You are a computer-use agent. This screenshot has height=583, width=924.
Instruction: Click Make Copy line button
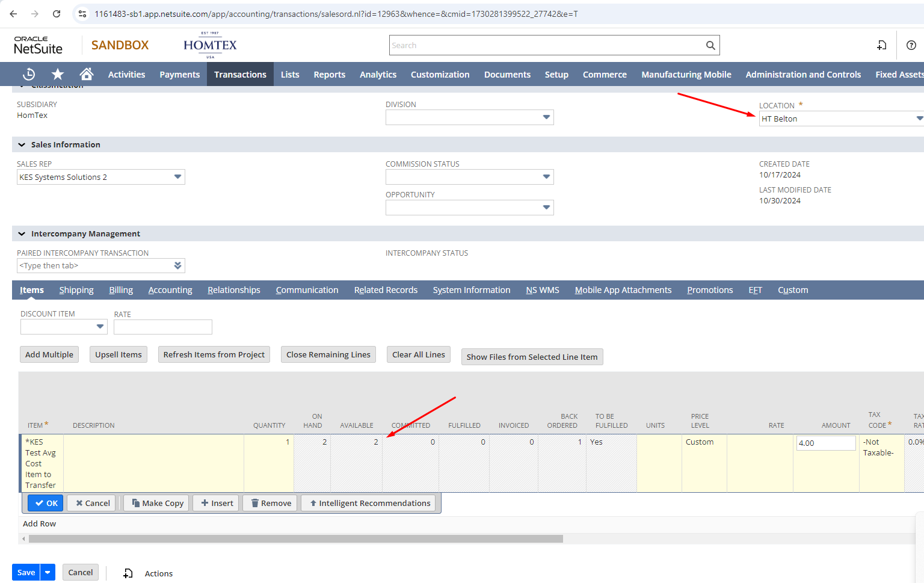click(158, 503)
